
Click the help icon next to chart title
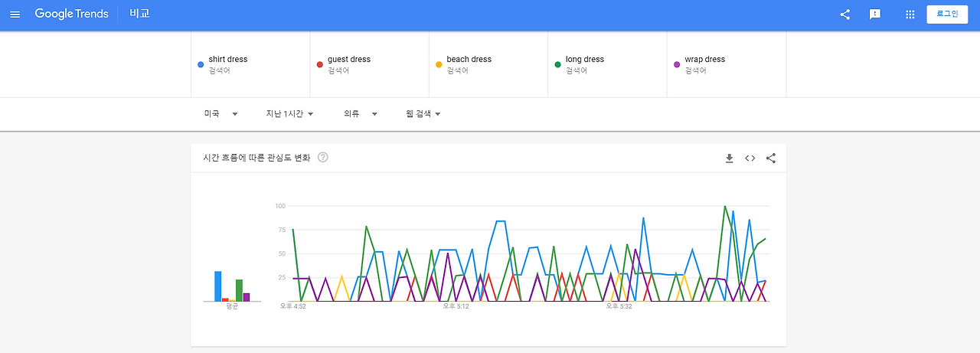(323, 158)
